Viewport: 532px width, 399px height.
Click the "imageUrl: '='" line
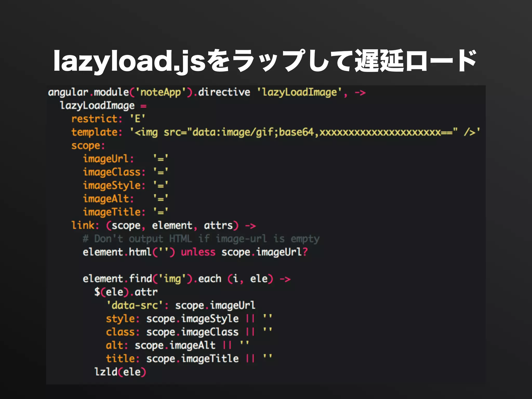126,159
